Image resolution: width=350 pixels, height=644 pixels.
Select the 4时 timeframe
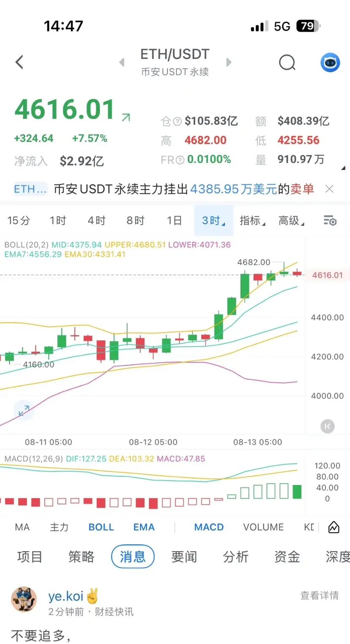pos(96,220)
